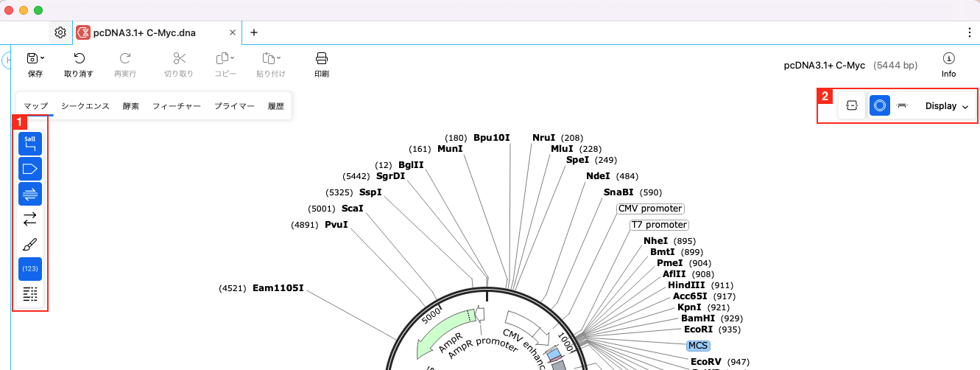Open the Info panel
Screen dimensions: 980x370
click(948, 65)
